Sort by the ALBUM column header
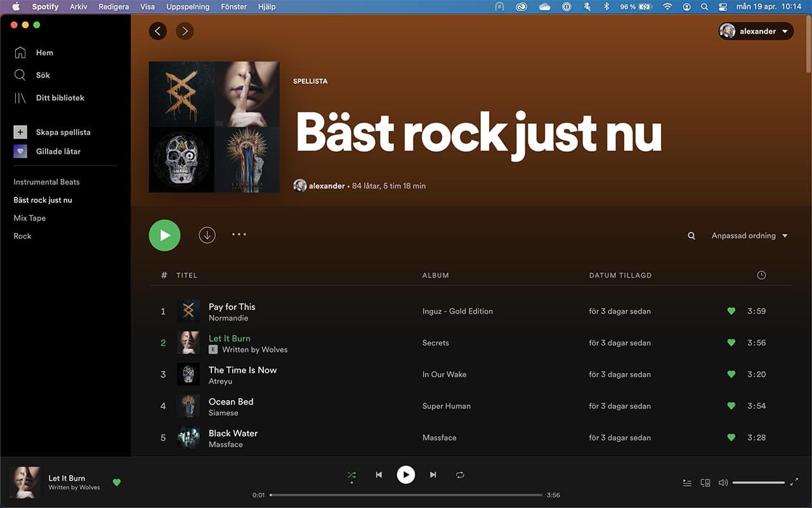Image resolution: width=812 pixels, height=508 pixels. [x=436, y=275]
